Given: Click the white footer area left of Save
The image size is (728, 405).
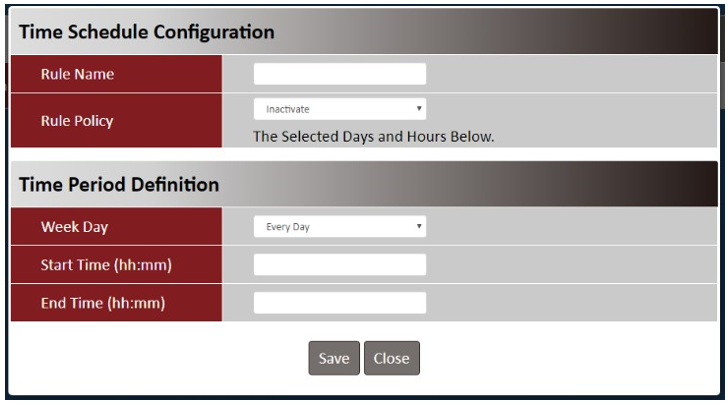Looking at the screenshot, I should click(150, 357).
